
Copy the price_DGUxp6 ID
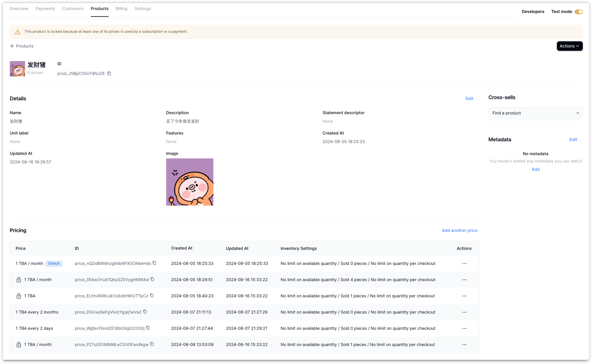coord(145,312)
